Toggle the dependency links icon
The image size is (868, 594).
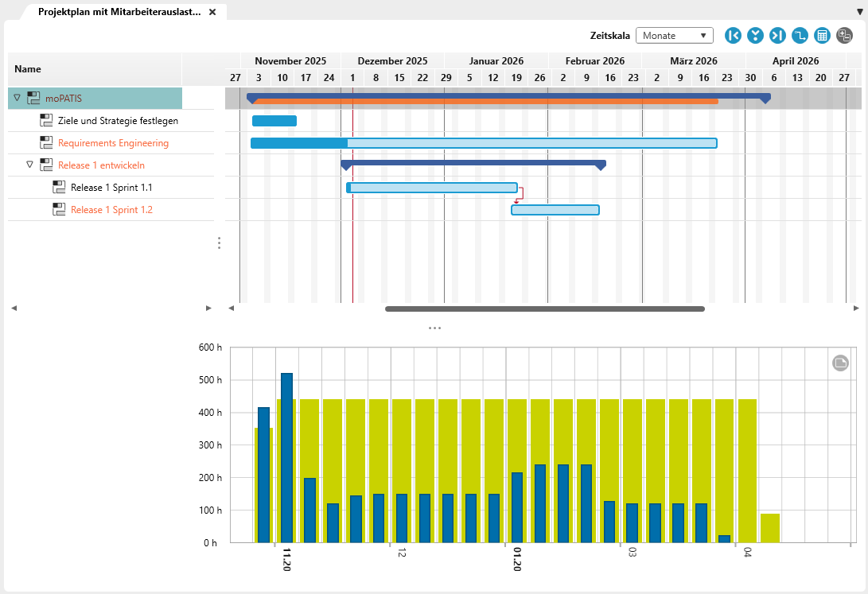(x=800, y=36)
